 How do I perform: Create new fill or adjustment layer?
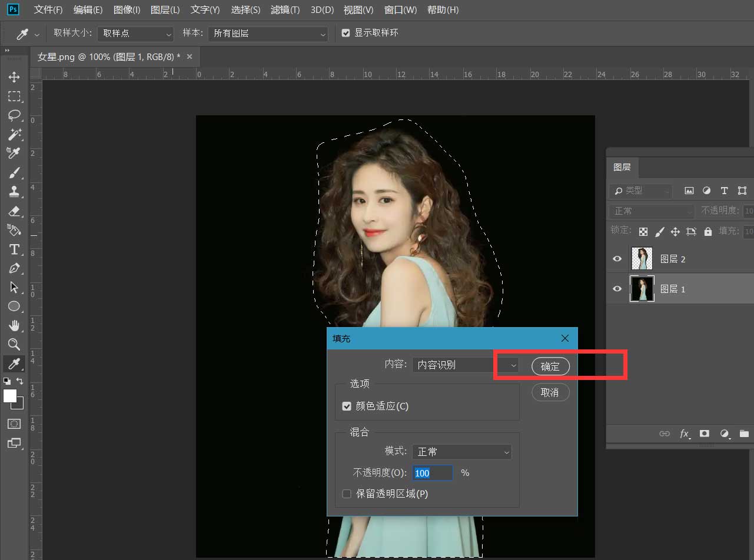coord(725,434)
